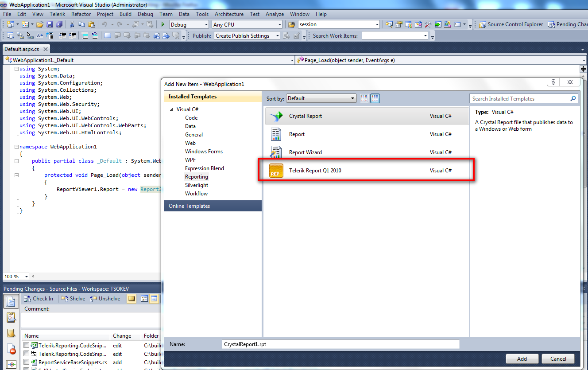The height and width of the screenshot is (370, 588).
Task: Select the Silverlight category in tree
Action: 197,185
